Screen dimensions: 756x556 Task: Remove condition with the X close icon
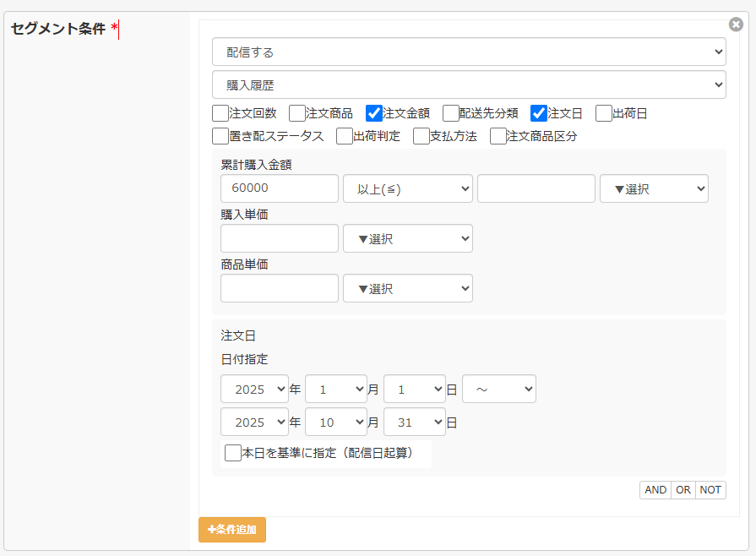pyautogui.click(x=736, y=25)
